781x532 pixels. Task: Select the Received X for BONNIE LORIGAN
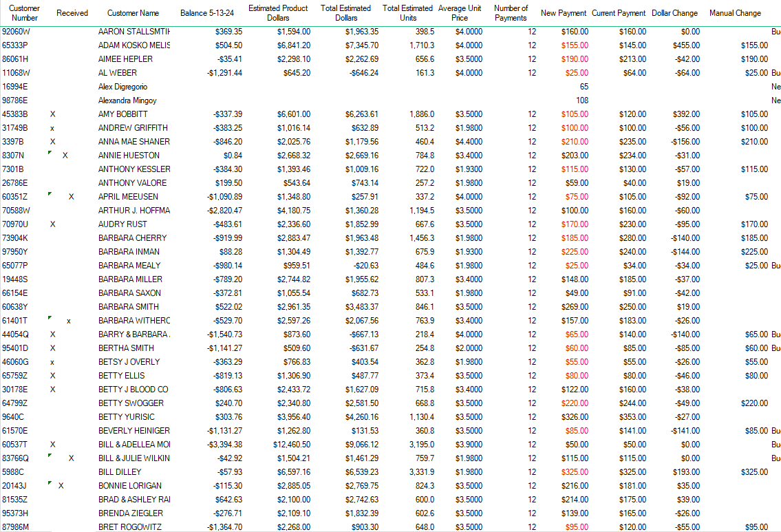61,486
